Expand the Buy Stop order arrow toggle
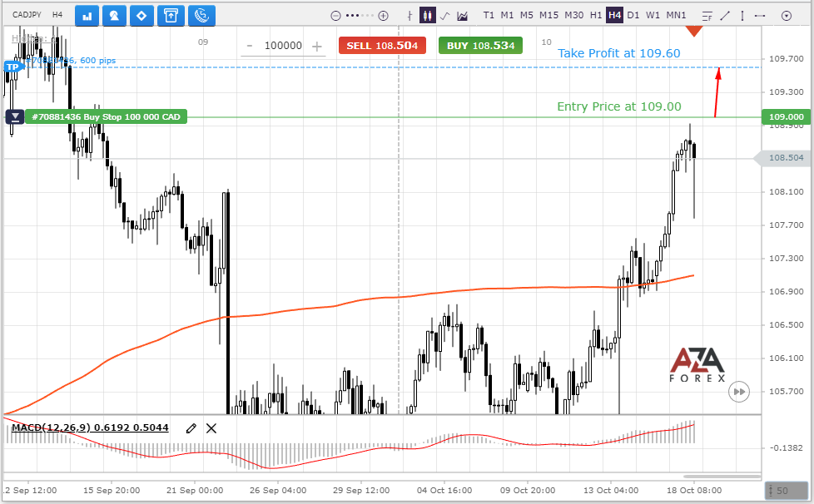 15,117
